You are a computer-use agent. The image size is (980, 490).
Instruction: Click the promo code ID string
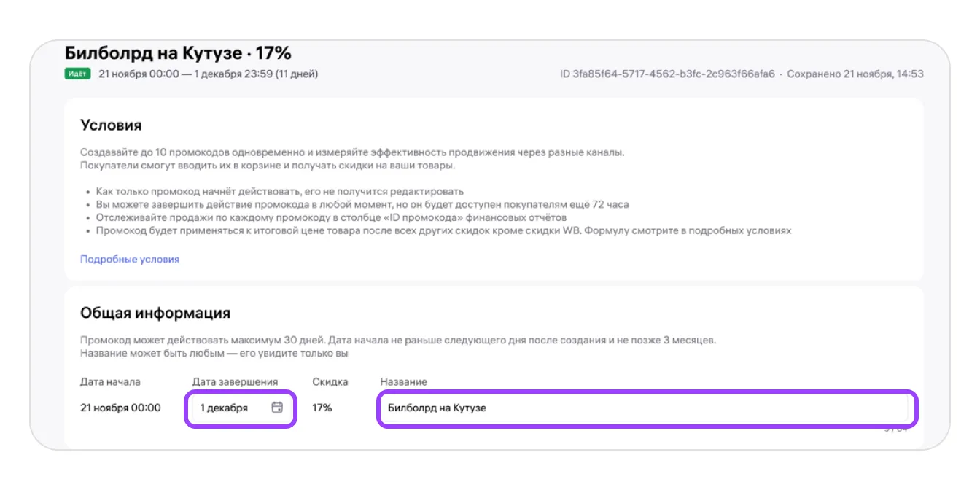point(667,74)
